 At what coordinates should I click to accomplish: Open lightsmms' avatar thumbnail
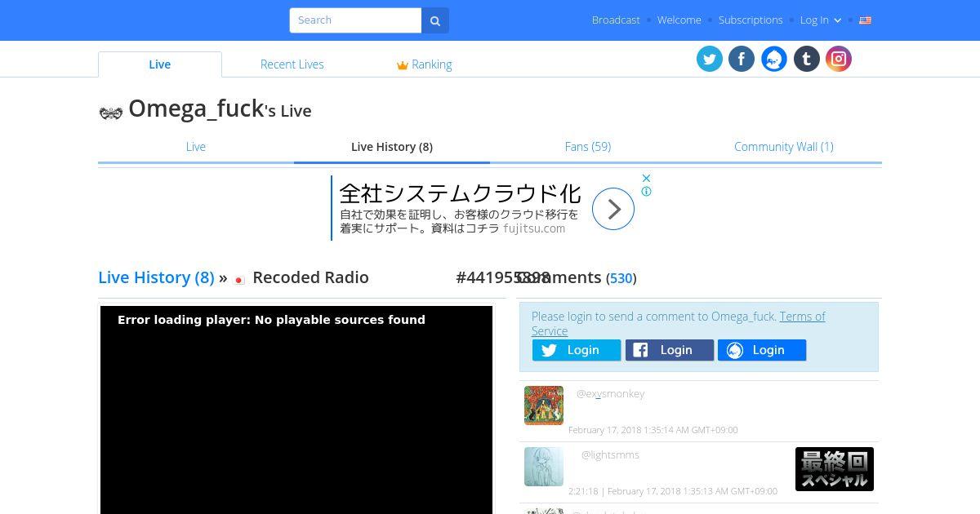544,467
